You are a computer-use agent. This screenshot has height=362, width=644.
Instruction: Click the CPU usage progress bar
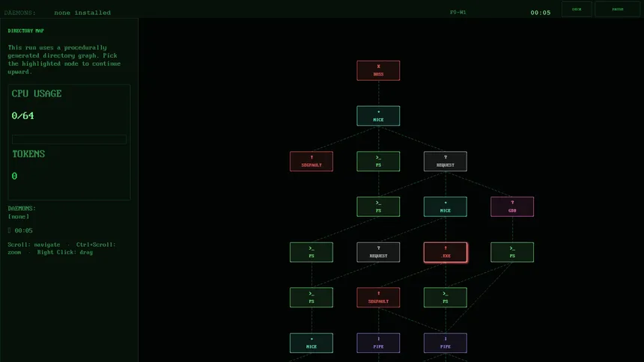point(69,139)
